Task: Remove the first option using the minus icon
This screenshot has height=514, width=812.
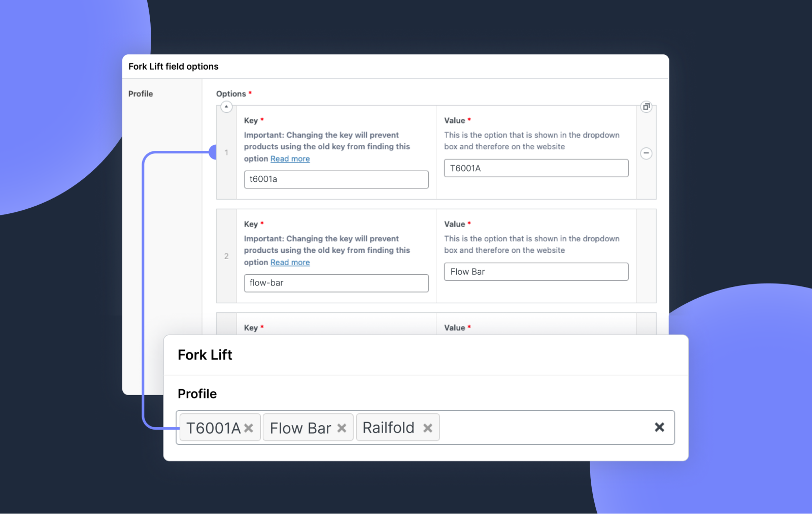Action: click(646, 153)
